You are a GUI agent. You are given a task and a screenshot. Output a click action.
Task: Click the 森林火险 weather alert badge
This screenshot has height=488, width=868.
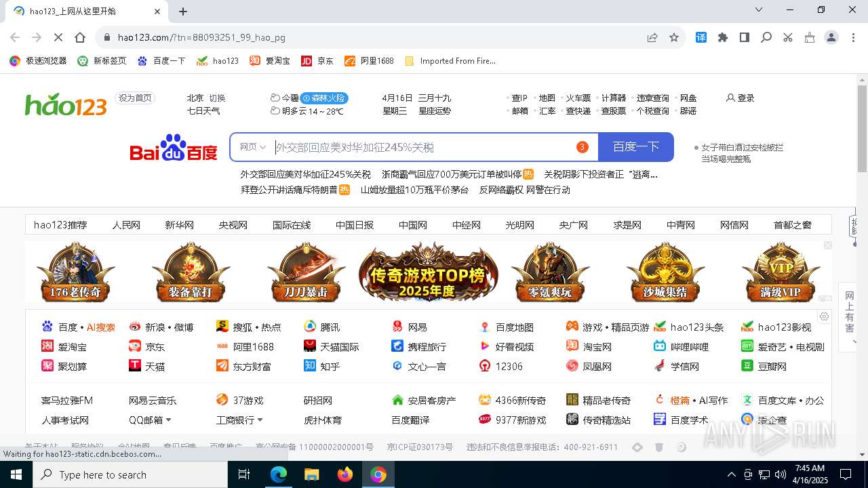coord(324,98)
